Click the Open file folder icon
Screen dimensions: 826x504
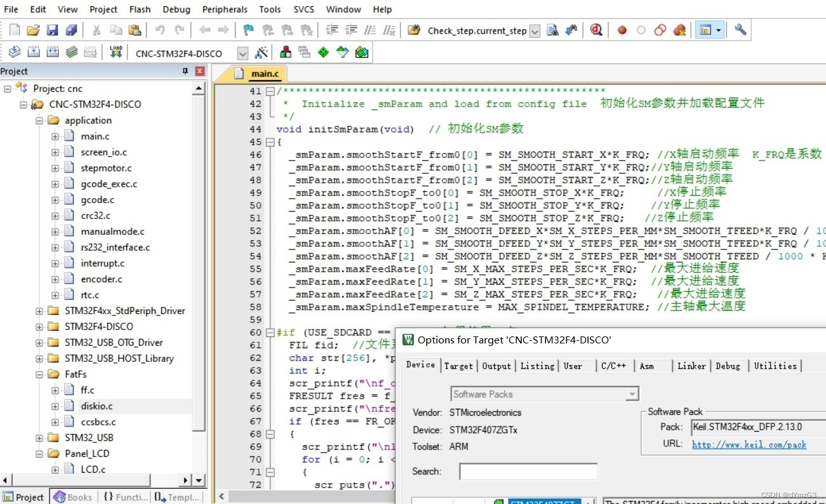[x=34, y=30]
